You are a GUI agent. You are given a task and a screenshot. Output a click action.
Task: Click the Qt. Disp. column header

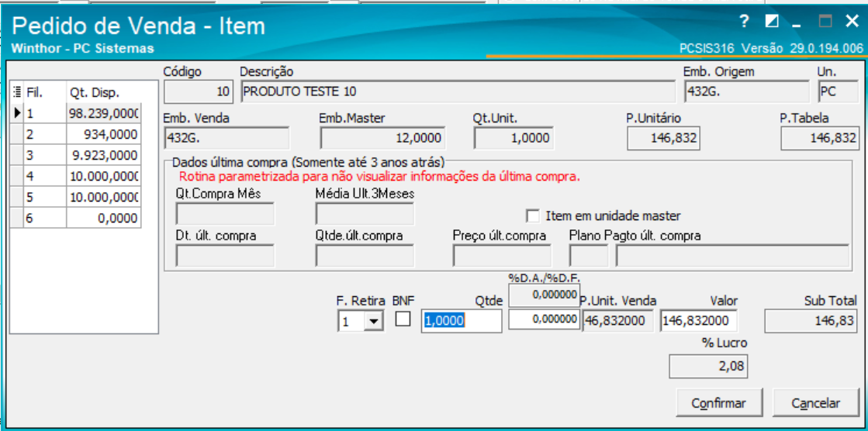coord(103,92)
